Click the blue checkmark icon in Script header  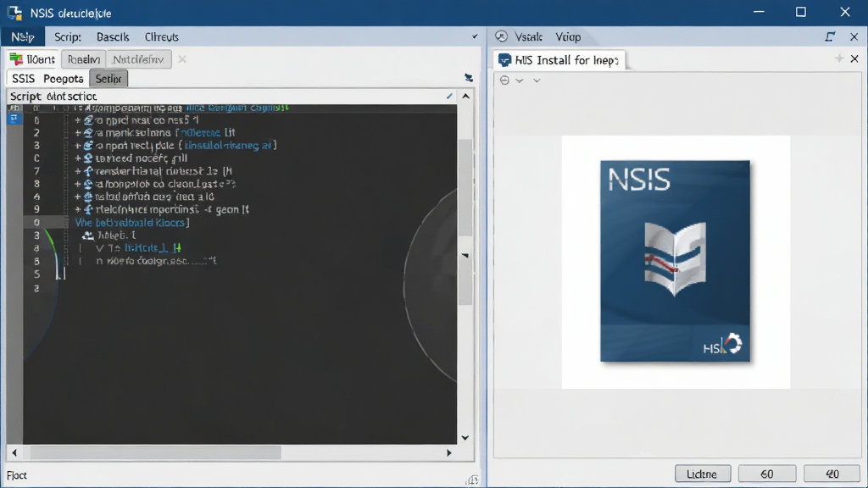coord(449,97)
